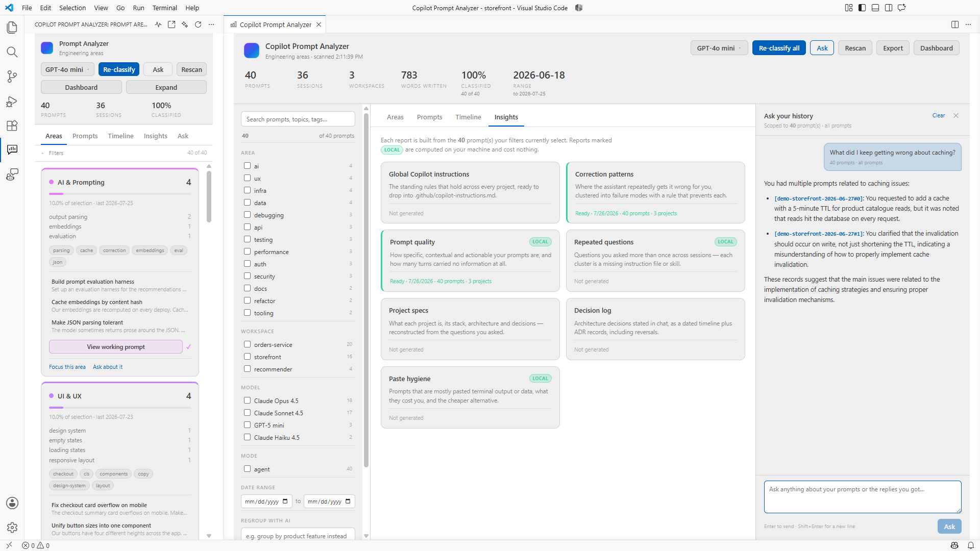Open the Copilot Prompt Analyzer activity bar icon
Image resolution: width=980 pixels, height=551 pixels.
12,149
